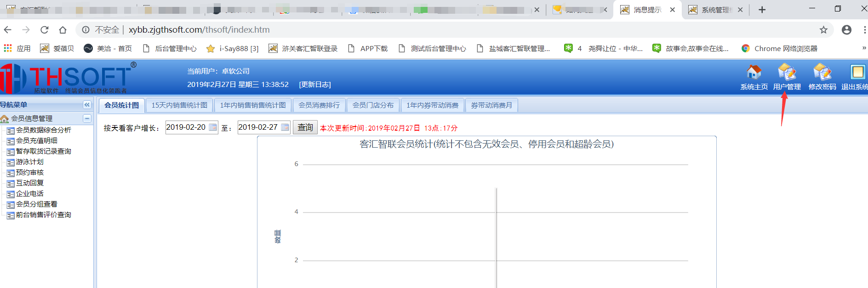Close the 消息提示 browser tab
Image resolution: width=868 pixels, height=288 pixels.
[673, 10]
